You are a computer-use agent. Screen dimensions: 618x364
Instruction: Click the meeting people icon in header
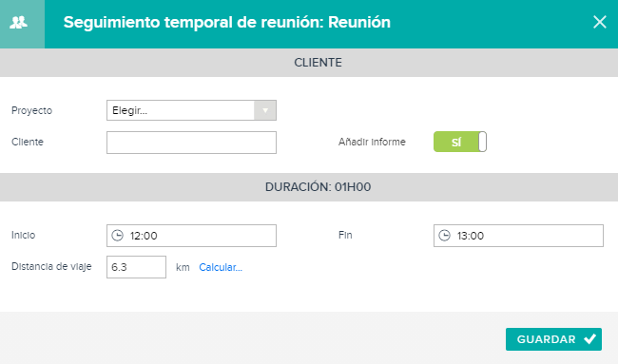pyautogui.click(x=18, y=23)
